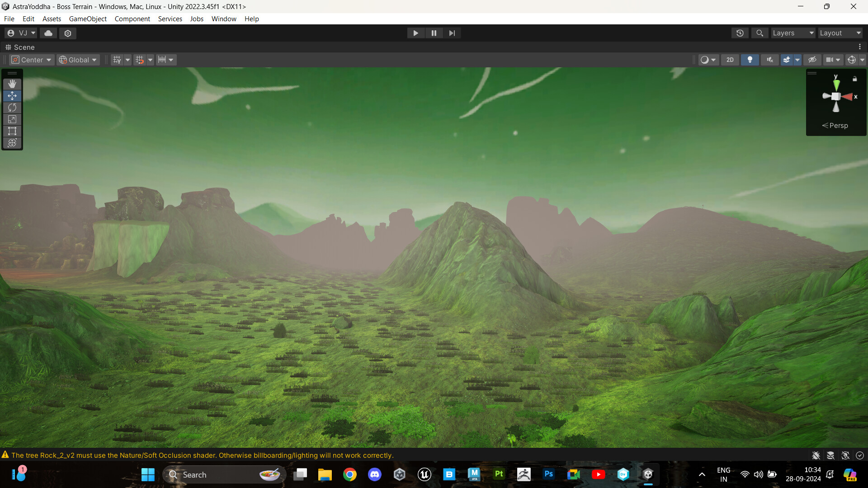Open the Unity global search

(759, 33)
